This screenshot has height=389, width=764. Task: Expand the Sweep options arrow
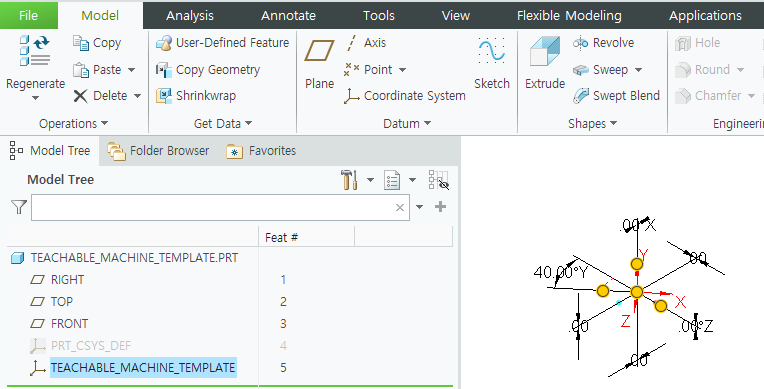[x=638, y=70]
